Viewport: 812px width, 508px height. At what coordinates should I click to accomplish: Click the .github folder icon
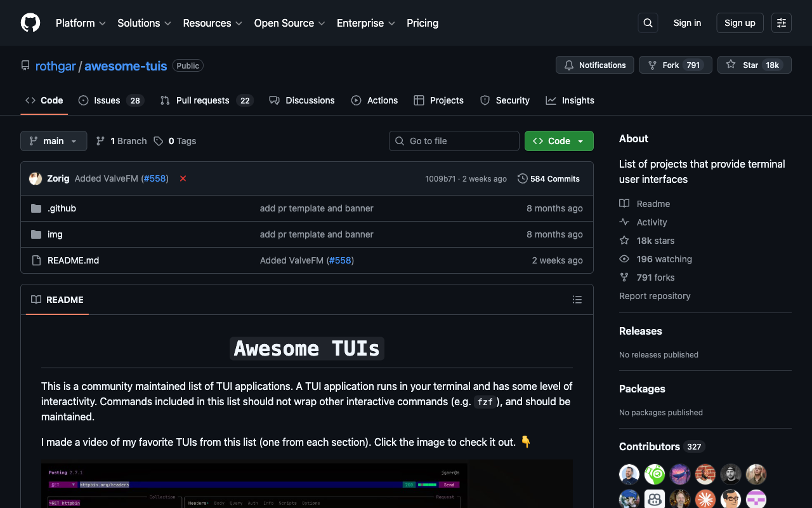click(36, 208)
